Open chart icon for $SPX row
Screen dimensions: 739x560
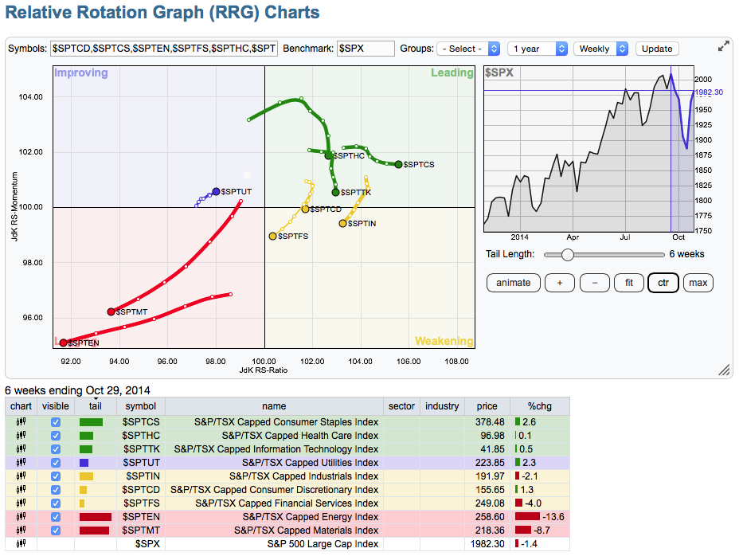tap(21, 544)
